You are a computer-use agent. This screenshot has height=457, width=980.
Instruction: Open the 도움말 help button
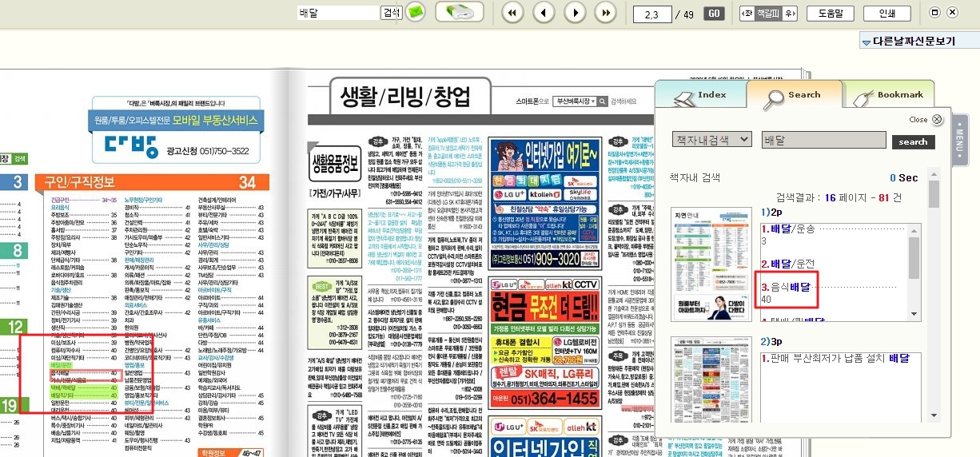tap(831, 14)
